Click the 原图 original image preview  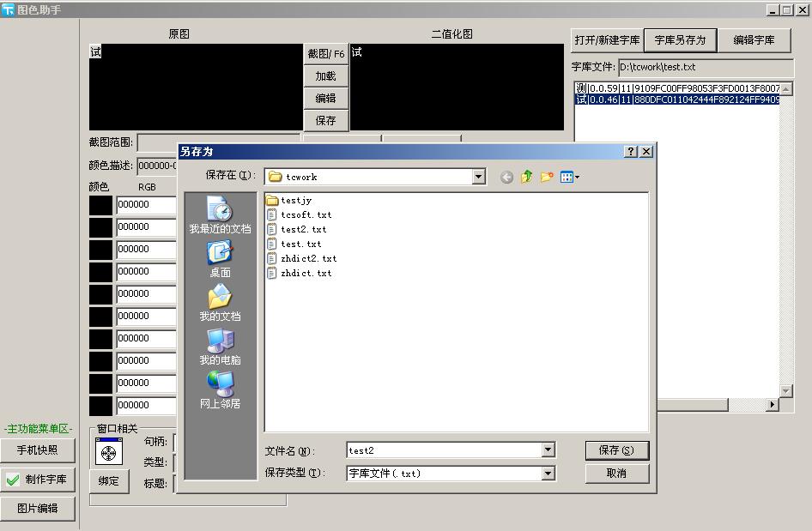click(x=196, y=87)
